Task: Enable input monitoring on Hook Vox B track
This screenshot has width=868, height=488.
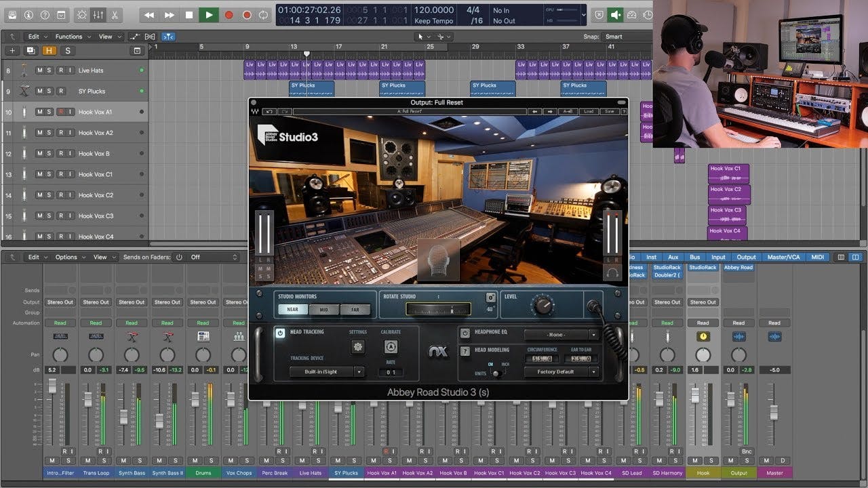Action: (71, 154)
